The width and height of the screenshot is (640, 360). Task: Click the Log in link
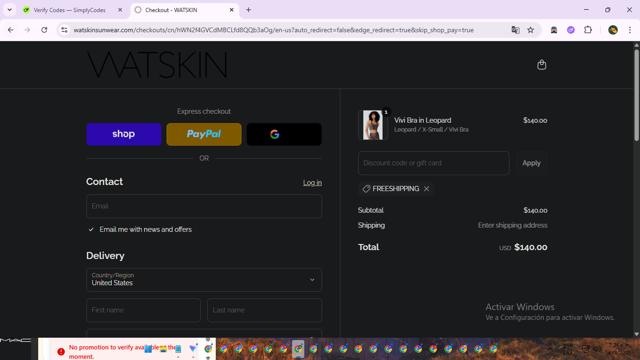(312, 182)
